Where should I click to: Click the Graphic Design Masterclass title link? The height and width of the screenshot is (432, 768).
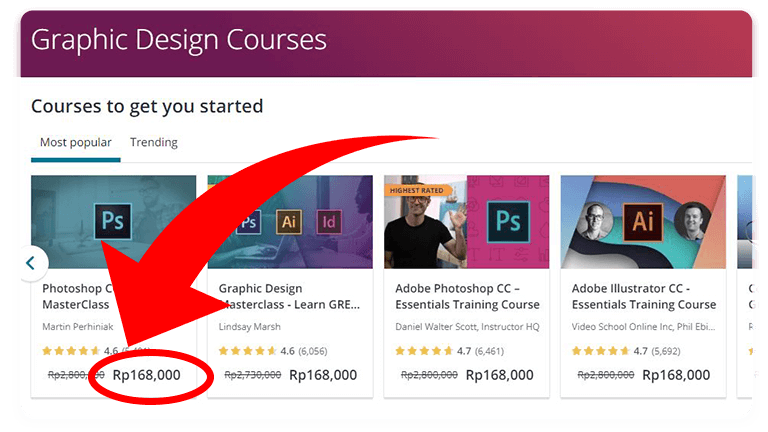pyautogui.click(x=289, y=296)
